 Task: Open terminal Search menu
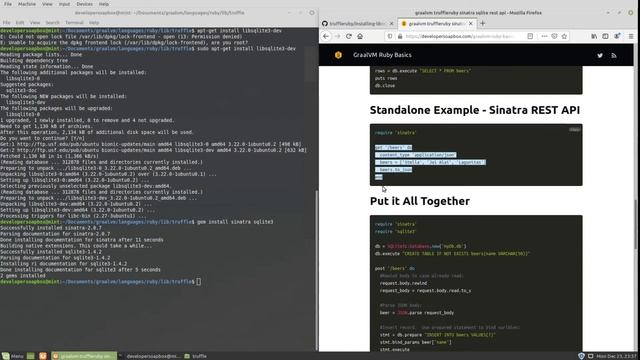coord(53,23)
